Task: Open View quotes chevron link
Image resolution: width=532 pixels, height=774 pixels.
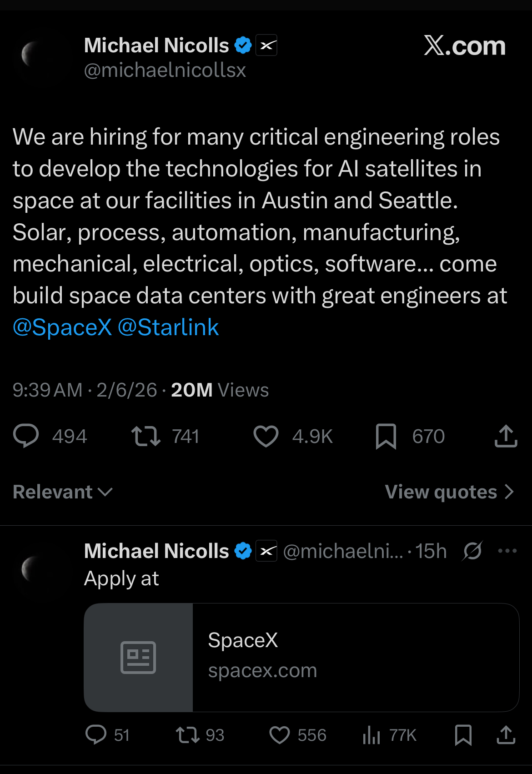Action: (x=449, y=492)
